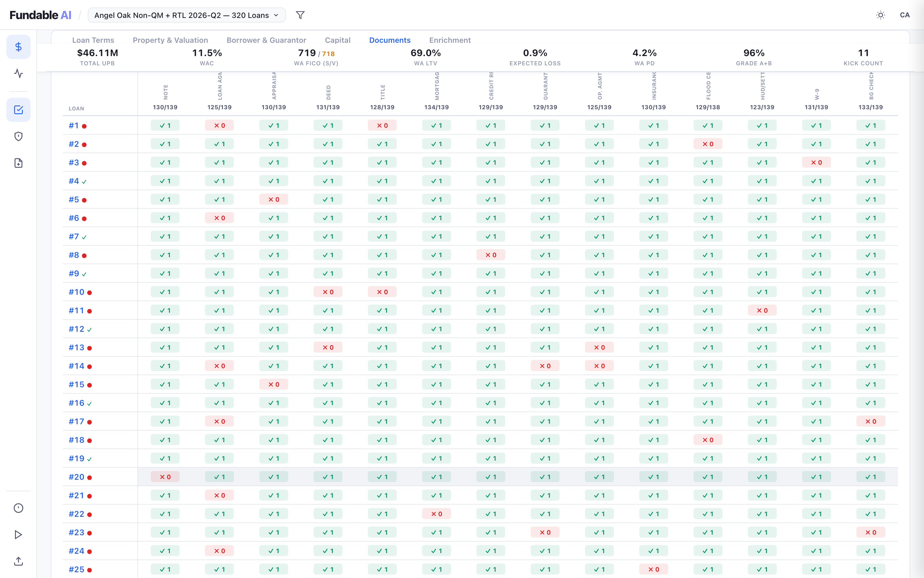Open loan #10 link
This screenshot has height=578, width=924.
(x=76, y=292)
